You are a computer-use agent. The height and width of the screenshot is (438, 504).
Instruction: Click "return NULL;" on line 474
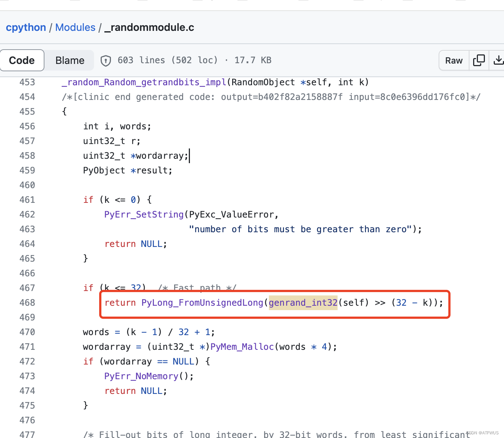click(136, 391)
